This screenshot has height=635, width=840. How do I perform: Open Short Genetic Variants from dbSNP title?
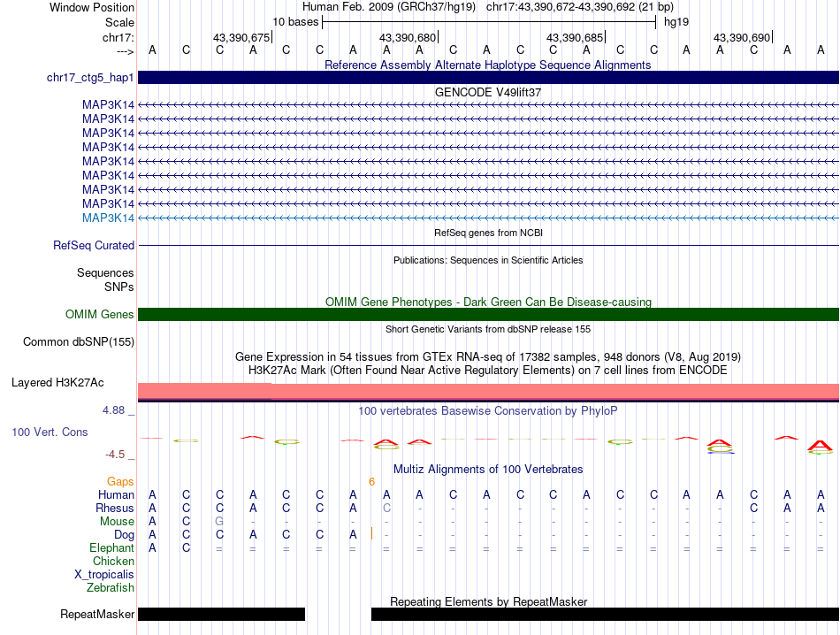(488, 329)
